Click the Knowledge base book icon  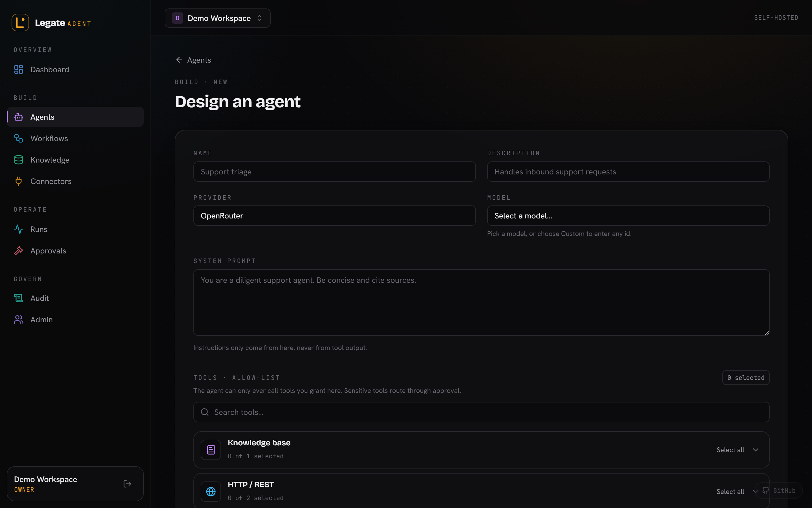[211, 450]
